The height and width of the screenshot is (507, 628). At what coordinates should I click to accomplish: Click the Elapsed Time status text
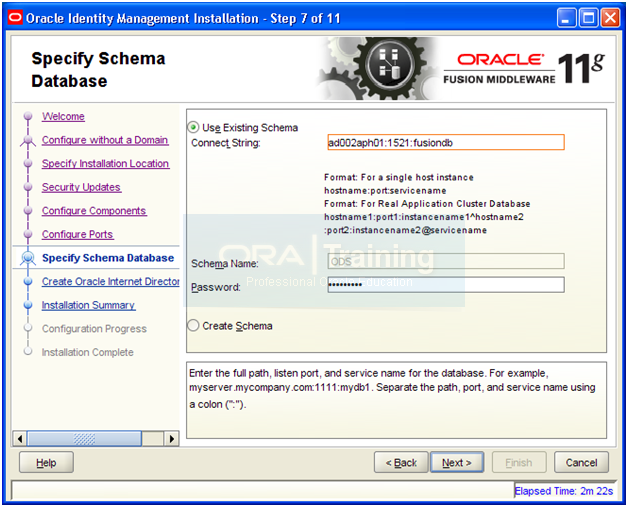(564, 491)
